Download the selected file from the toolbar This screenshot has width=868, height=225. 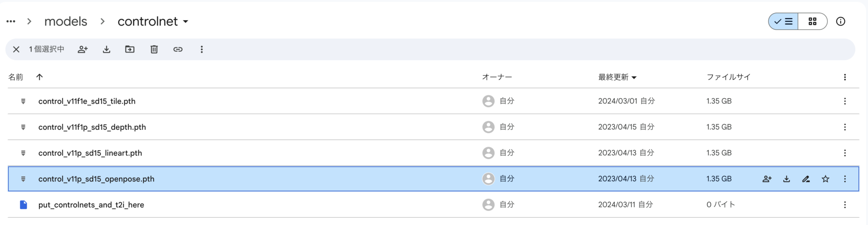tap(106, 49)
